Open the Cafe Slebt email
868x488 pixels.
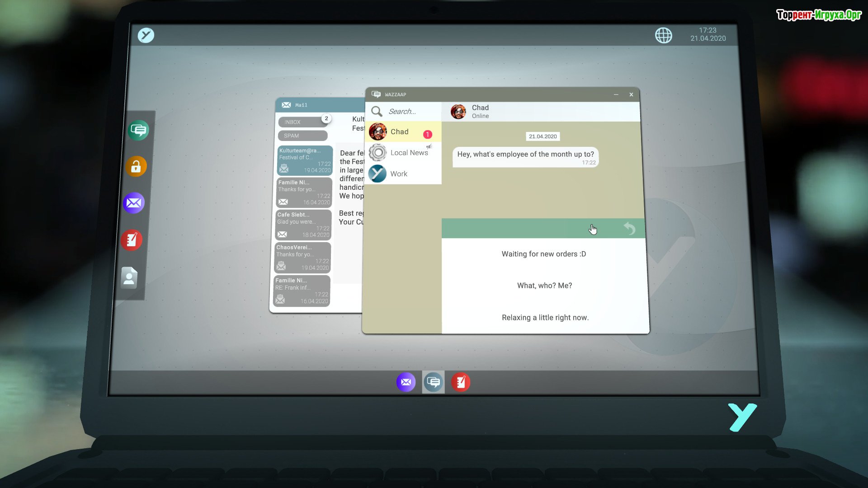[x=303, y=225]
